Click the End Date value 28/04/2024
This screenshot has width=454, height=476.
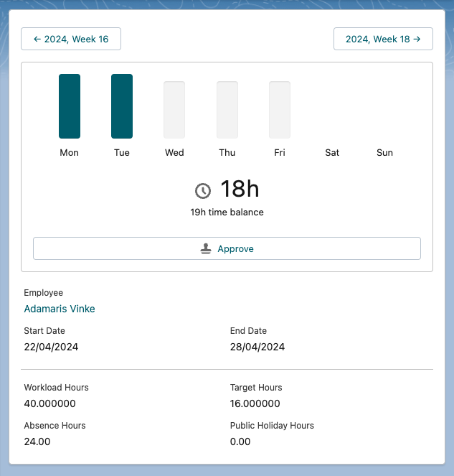[x=257, y=347]
